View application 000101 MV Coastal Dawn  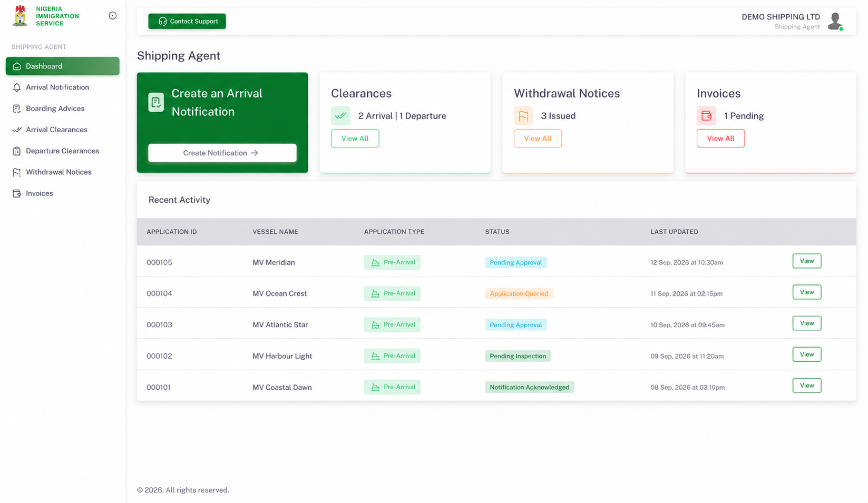coord(807,386)
